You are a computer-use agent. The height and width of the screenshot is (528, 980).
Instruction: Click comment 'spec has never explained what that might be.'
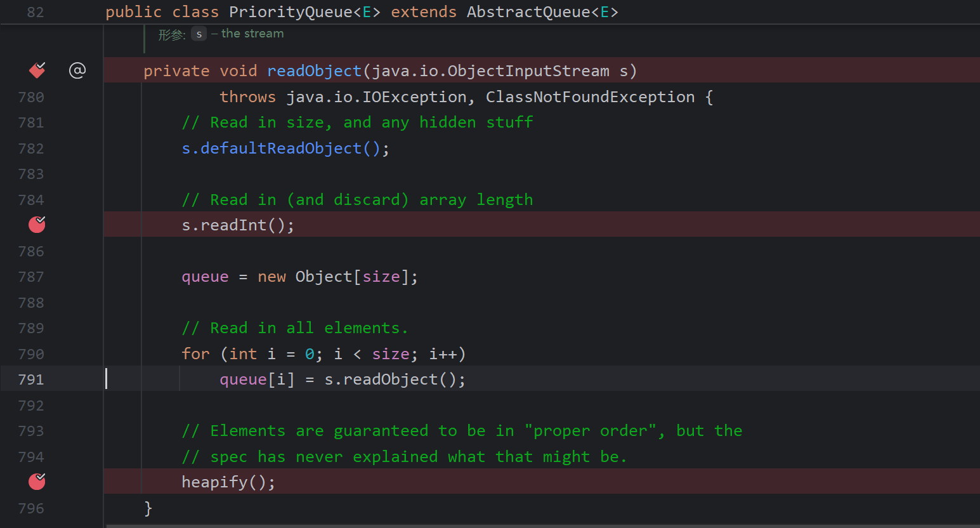[404, 457]
